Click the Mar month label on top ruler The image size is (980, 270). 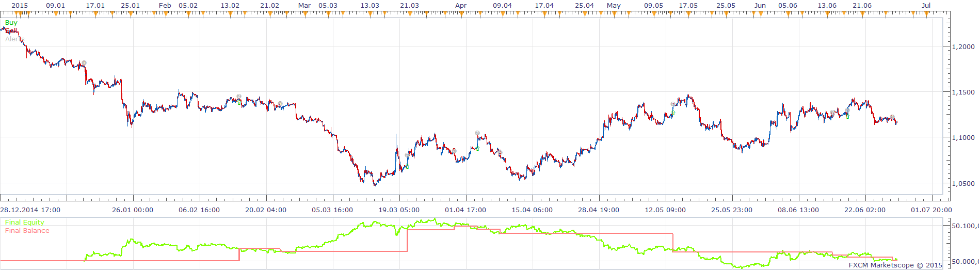pyautogui.click(x=304, y=5)
